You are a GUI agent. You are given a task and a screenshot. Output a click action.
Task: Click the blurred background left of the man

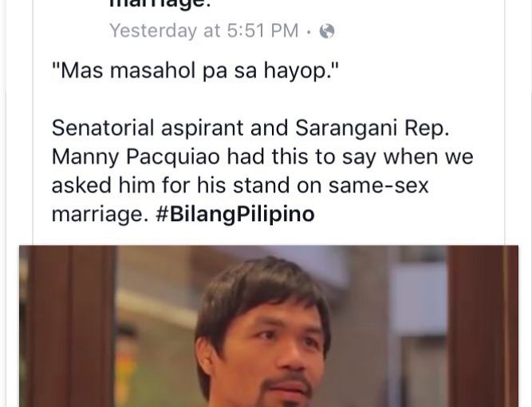click(156, 326)
